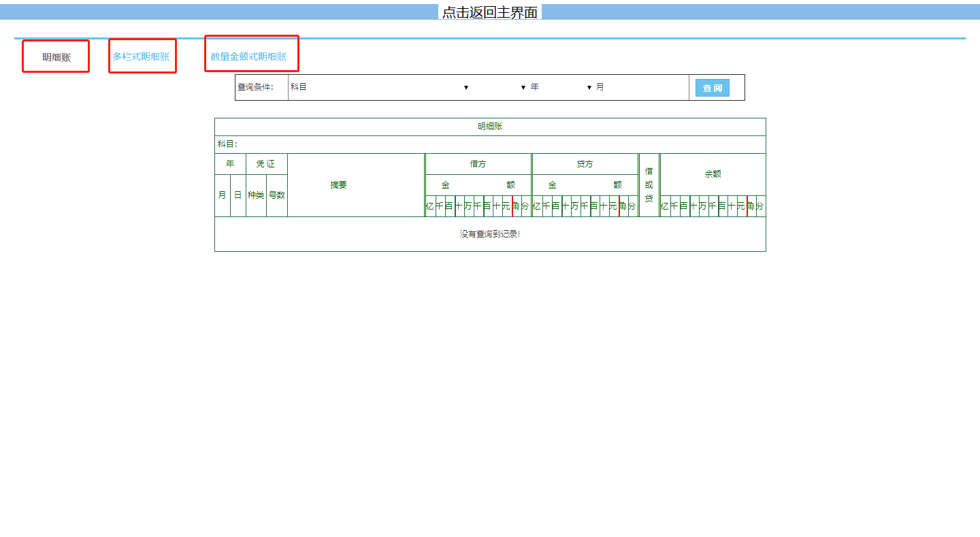Select the 号数 sub-header cell
The width and height of the screenshot is (980, 537).
[276, 195]
